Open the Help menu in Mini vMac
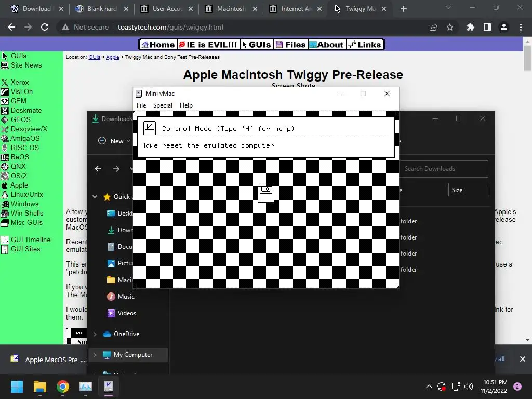 click(186, 105)
